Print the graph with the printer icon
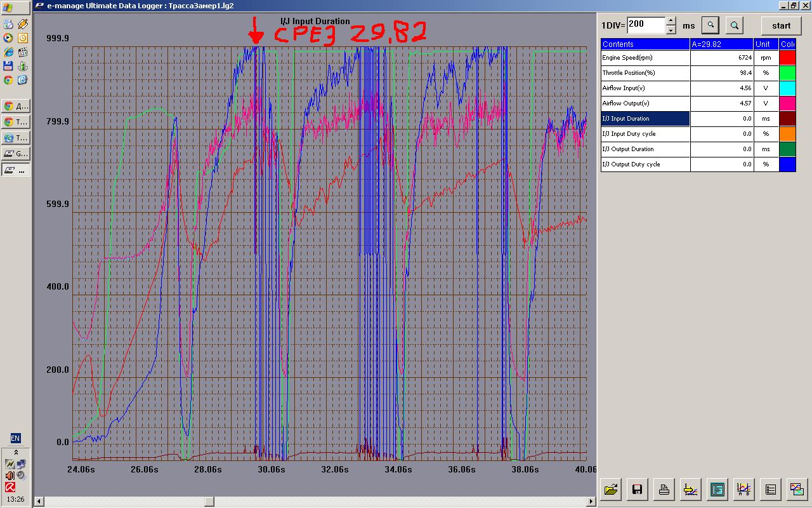Image resolution: width=812 pixels, height=508 pixels. [664, 489]
